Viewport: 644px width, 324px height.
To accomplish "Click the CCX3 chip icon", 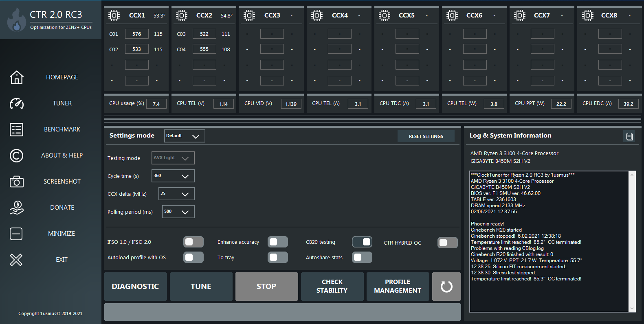I will pos(249,15).
